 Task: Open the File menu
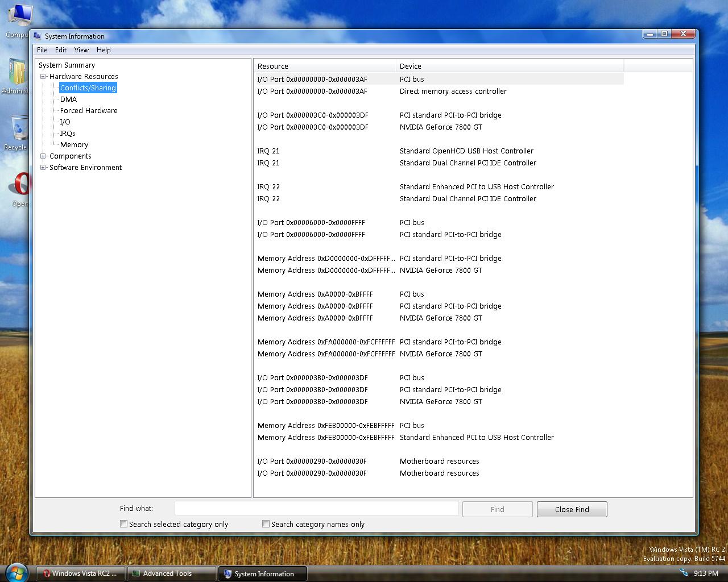[42, 50]
